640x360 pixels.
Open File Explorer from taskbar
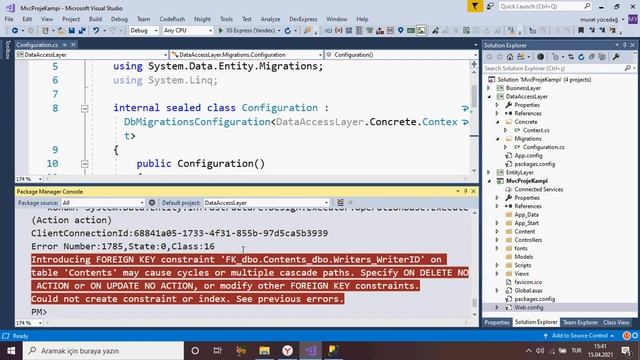[264, 351]
